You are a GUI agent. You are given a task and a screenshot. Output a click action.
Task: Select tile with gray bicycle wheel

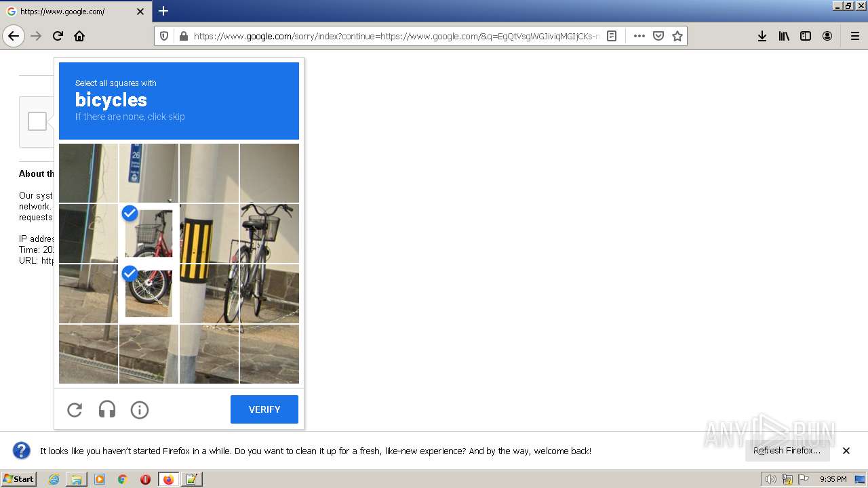point(269,293)
